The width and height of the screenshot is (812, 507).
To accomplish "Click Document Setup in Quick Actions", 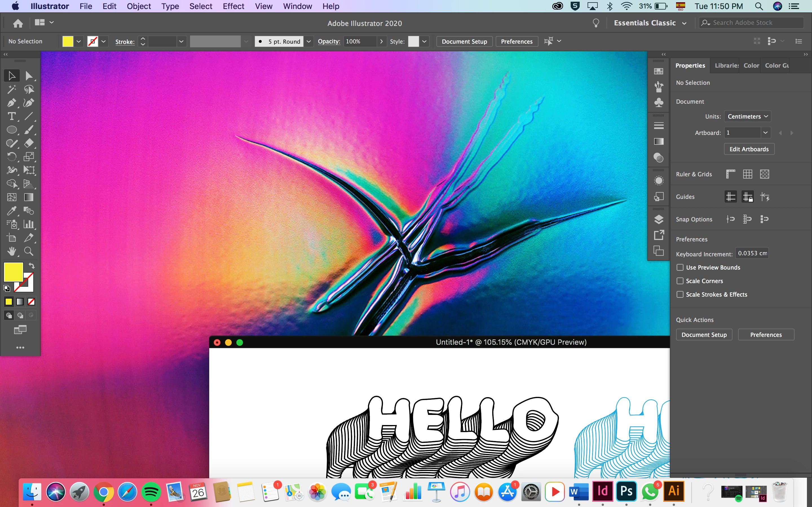I will pyautogui.click(x=704, y=335).
